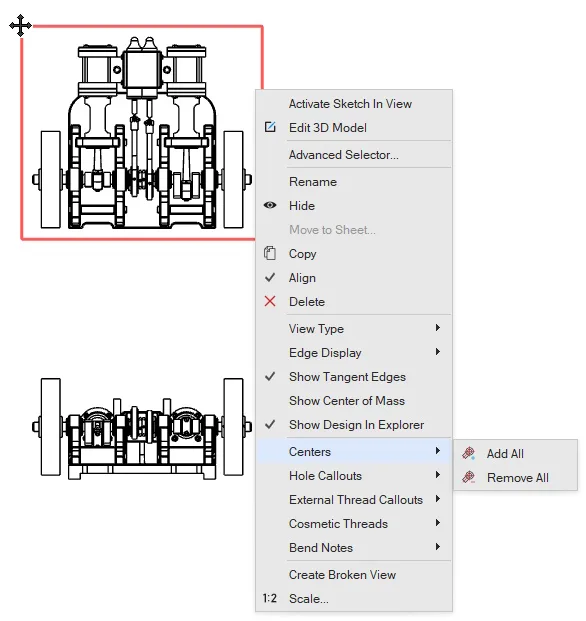Click the four-arrow move handle on view

click(x=21, y=26)
